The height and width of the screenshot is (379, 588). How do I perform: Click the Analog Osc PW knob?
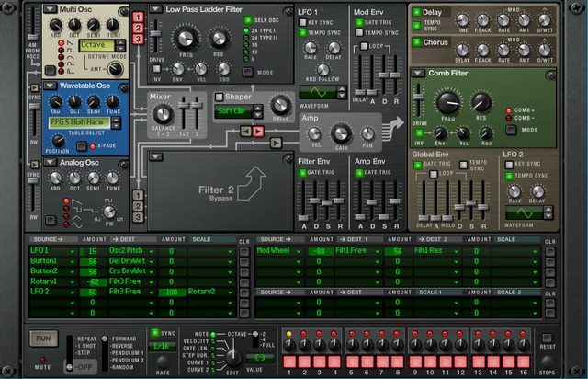point(109,212)
